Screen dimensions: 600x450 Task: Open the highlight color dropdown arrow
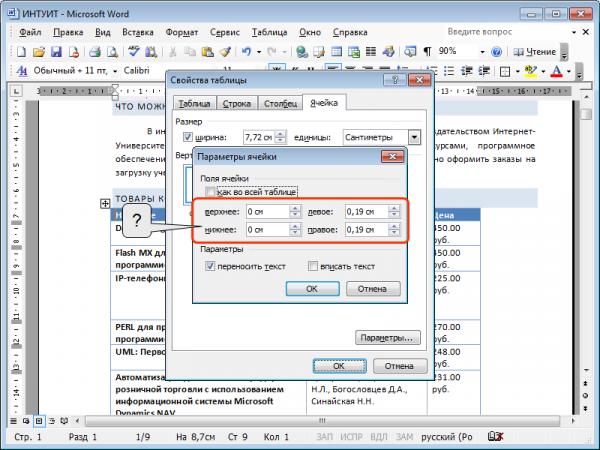(x=543, y=71)
